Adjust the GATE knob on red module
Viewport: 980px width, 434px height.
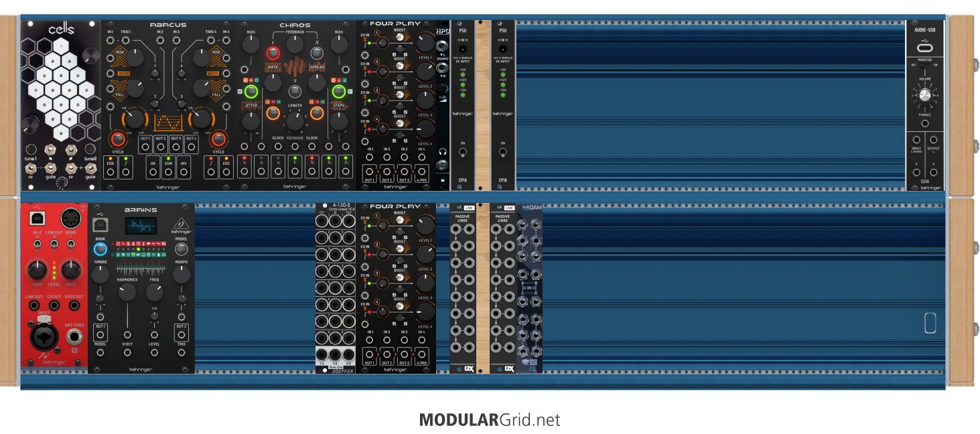click(x=71, y=271)
